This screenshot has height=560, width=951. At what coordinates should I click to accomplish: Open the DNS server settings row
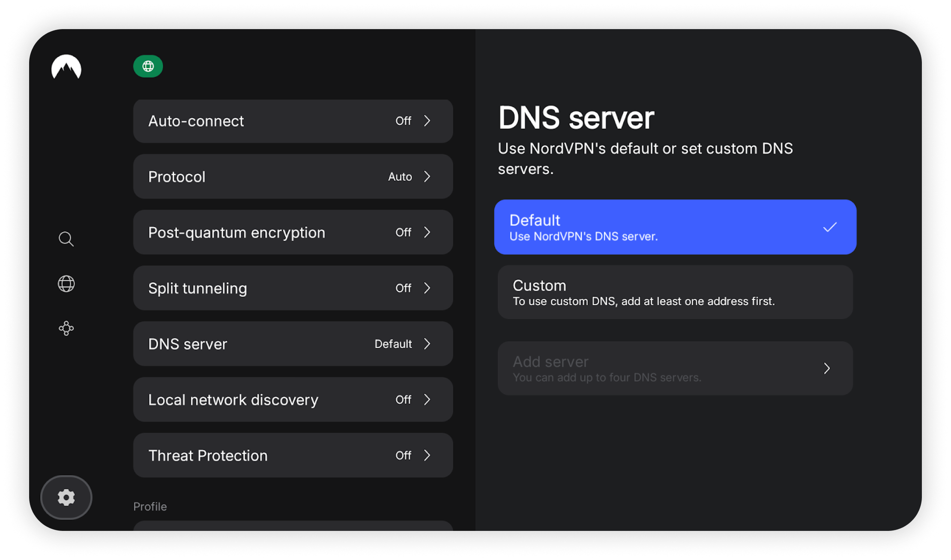293,344
